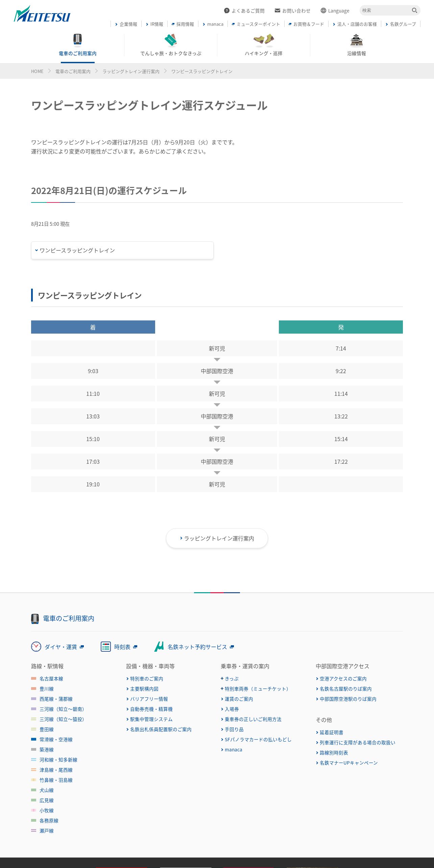Open the 企業情報 menu item
The height and width of the screenshot is (868, 434).
click(x=126, y=24)
